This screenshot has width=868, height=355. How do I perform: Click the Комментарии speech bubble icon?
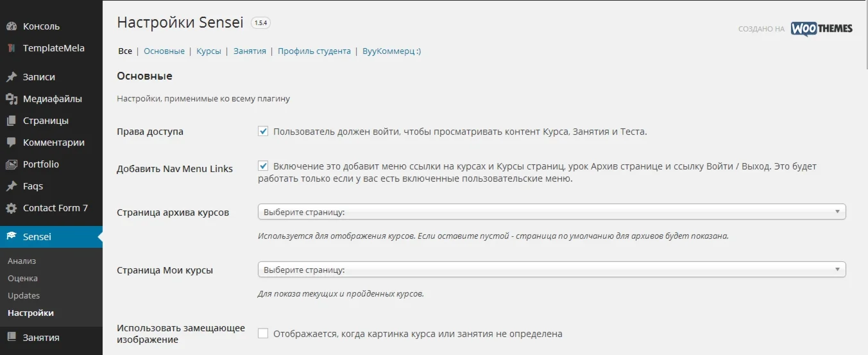[x=12, y=143]
